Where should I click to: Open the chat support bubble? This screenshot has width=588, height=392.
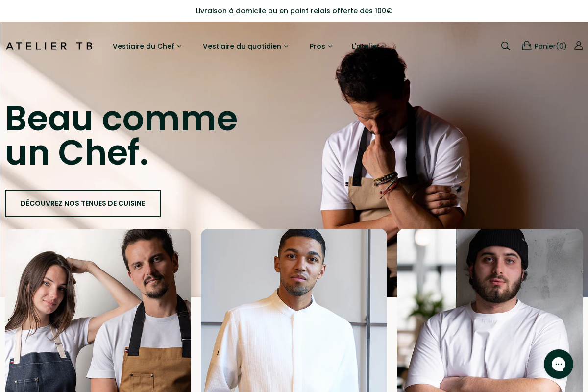[559, 364]
